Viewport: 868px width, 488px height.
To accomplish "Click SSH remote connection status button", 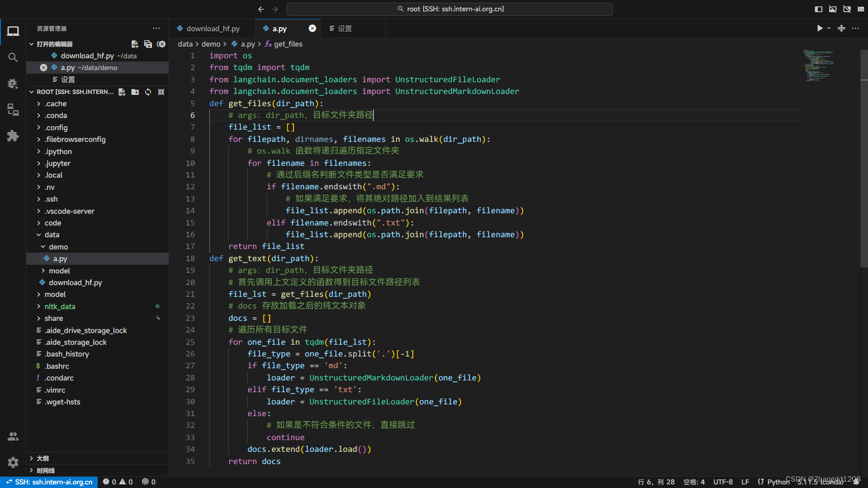I will [x=49, y=482].
